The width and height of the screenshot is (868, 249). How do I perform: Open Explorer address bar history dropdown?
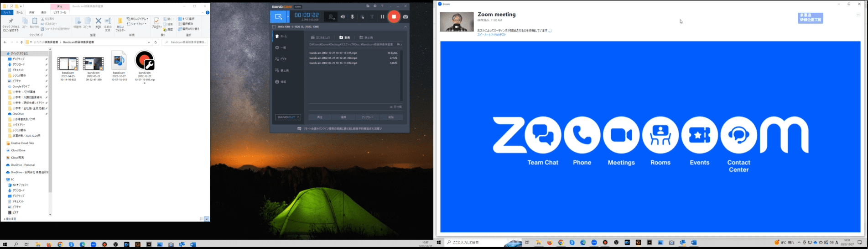(x=149, y=42)
